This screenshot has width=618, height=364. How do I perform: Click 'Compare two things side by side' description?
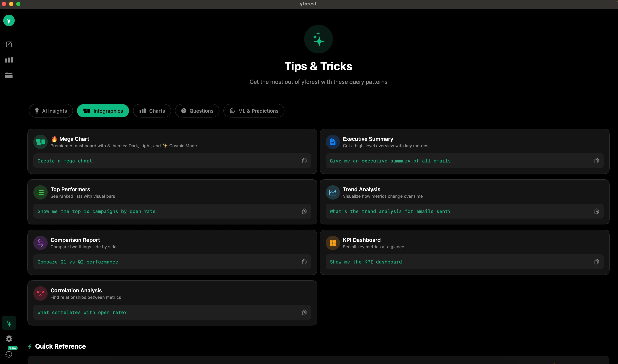pyautogui.click(x=83, y=247)
